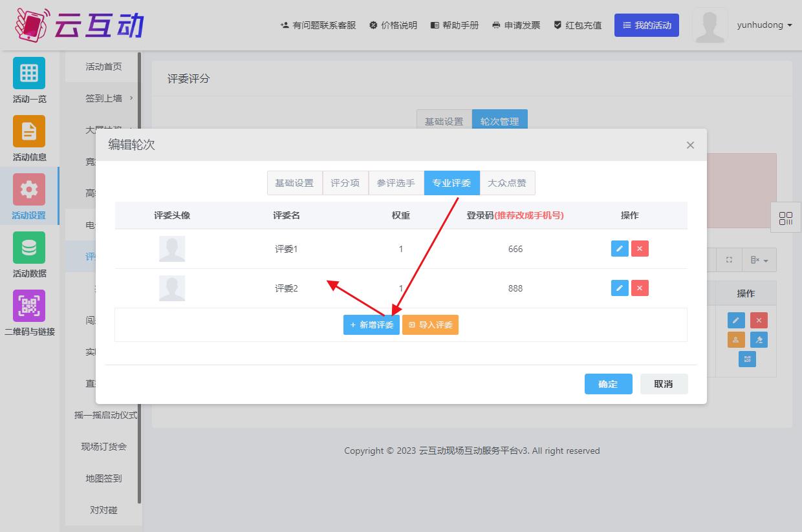Click the 导入评委 button

(430, 325)
